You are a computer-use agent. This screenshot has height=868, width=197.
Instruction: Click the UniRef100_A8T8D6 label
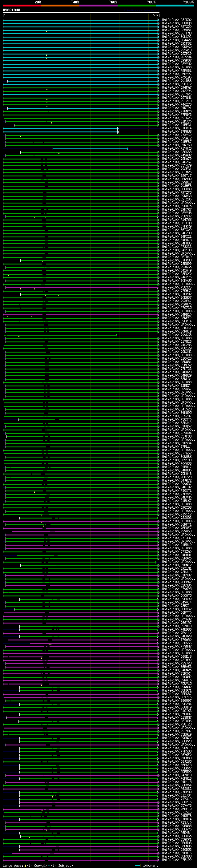point(177,721)
